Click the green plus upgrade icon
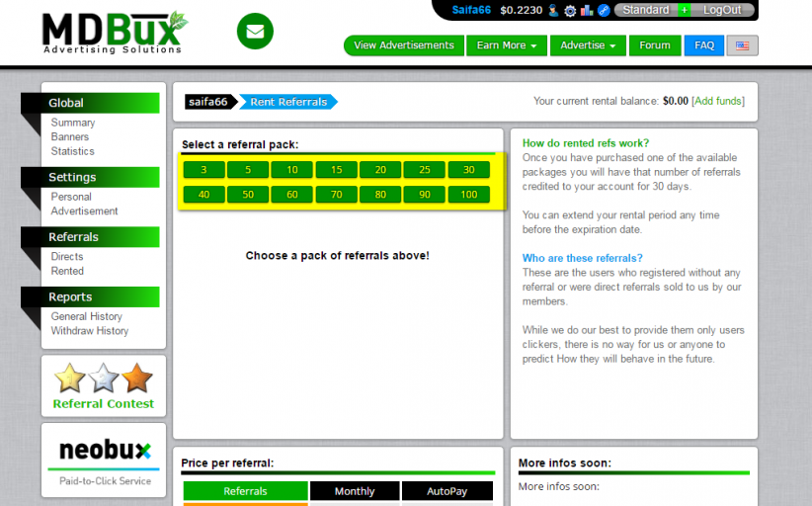 684,10
